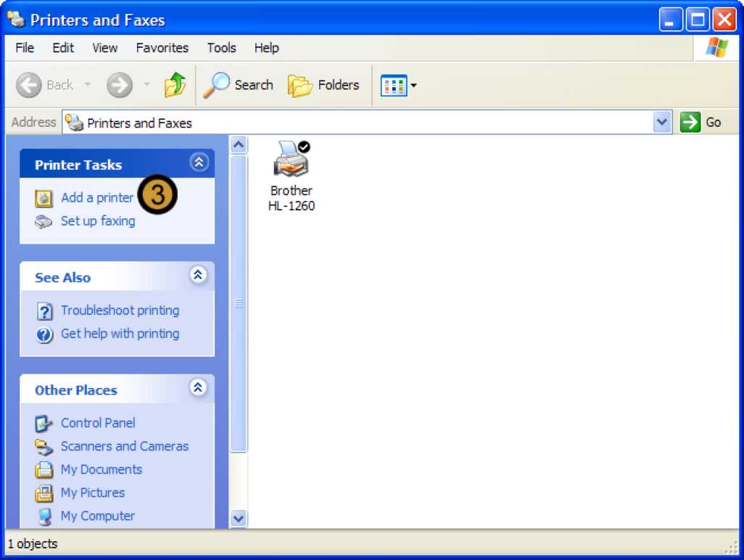The width and height of the screenshot is (744, 560).
Task: Click the My Computer icon
Action: point(45,516)
